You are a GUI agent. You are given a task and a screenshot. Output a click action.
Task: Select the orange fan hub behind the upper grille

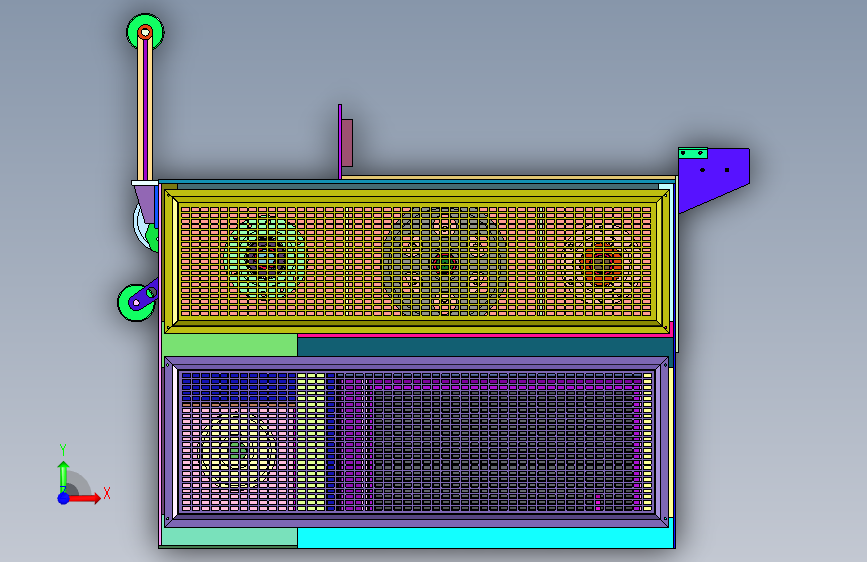(x=602, y=263)
